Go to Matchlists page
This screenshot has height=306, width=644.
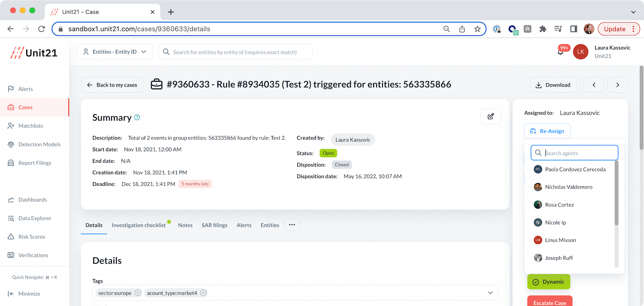[31, 126]
